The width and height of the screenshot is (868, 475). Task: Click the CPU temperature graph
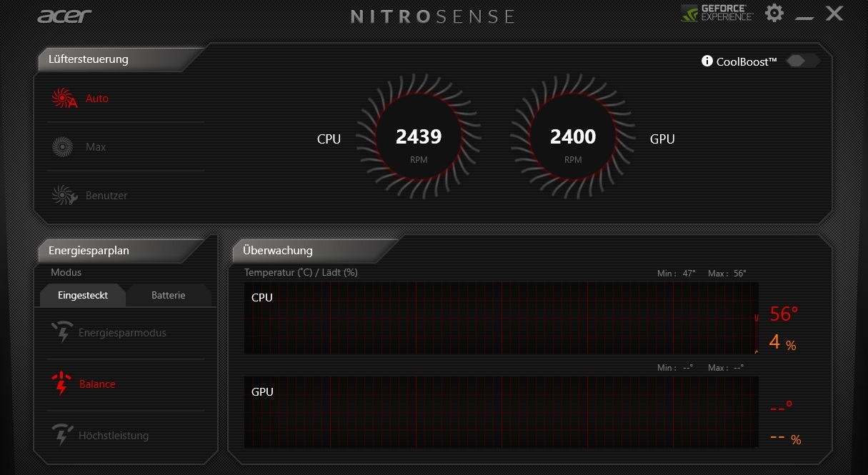coord(501,318)
